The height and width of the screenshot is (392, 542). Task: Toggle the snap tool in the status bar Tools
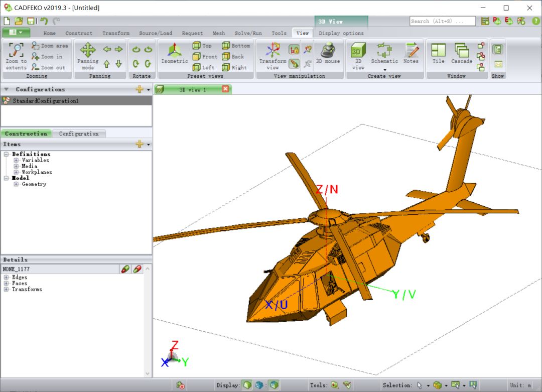click(334, 385)
